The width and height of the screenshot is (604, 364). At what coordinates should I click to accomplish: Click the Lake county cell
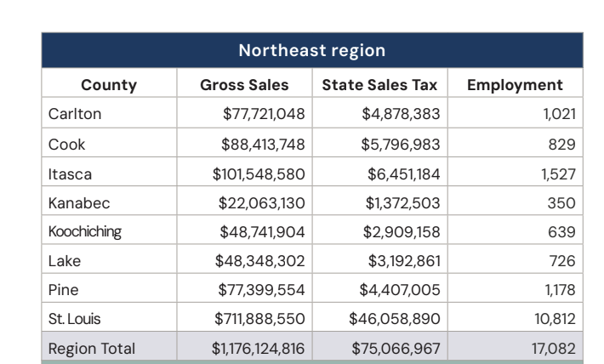pyautogui.click(x=63, y=260)
